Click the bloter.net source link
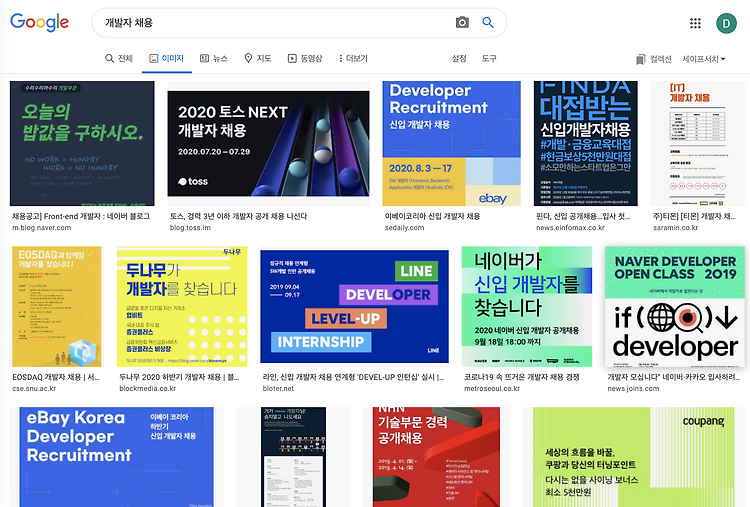 (x=278, y=388)
